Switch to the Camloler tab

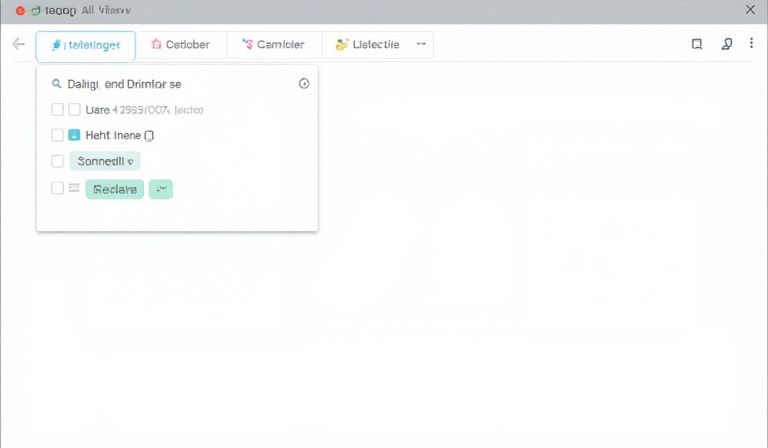coord(274,45)
